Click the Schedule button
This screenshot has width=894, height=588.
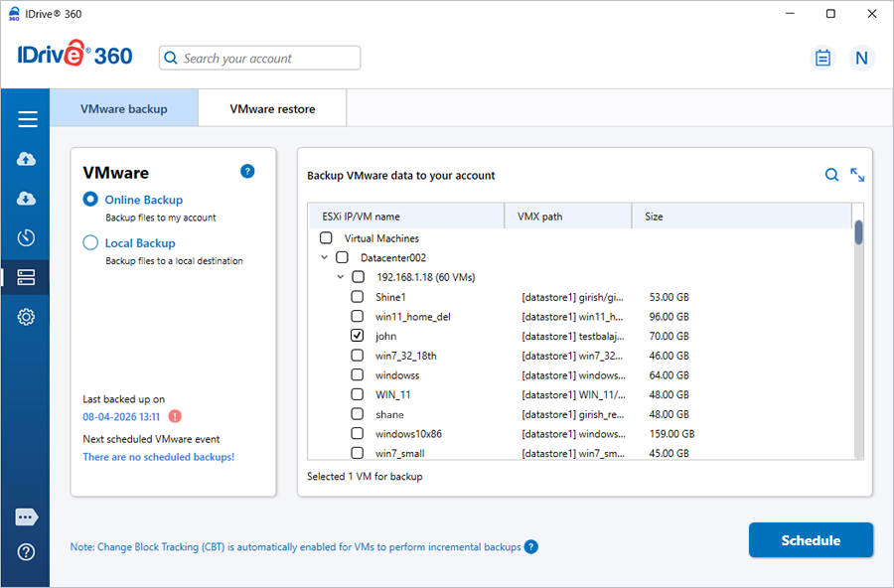tap(811, 540)
